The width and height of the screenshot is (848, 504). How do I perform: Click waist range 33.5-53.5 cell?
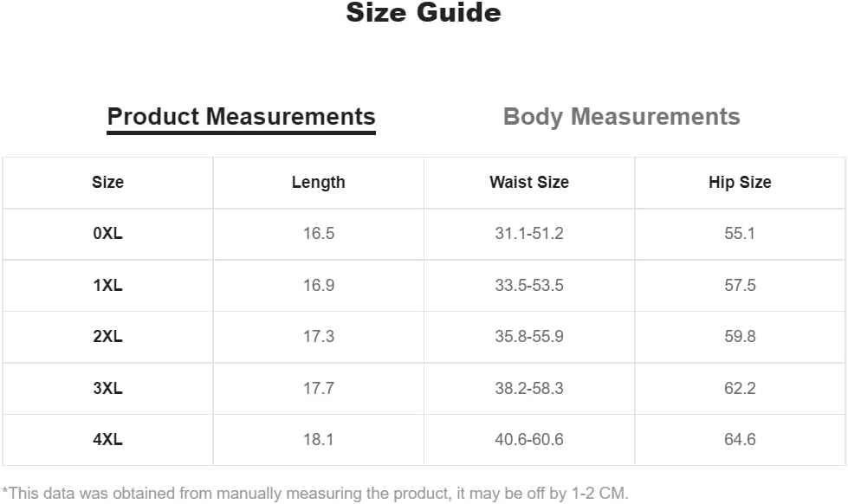click(529, 285)
